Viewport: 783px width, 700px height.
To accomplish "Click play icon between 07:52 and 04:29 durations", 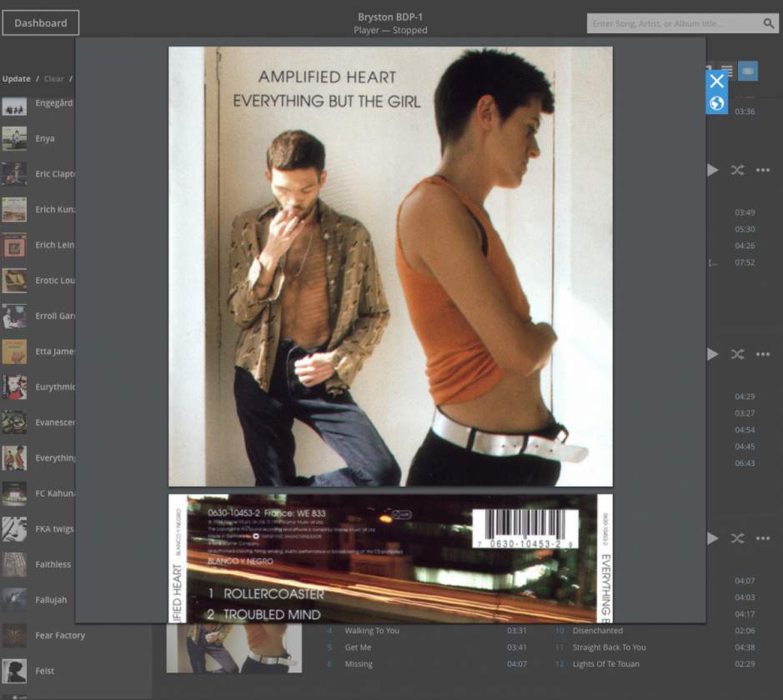I will (x=713, y=354).
